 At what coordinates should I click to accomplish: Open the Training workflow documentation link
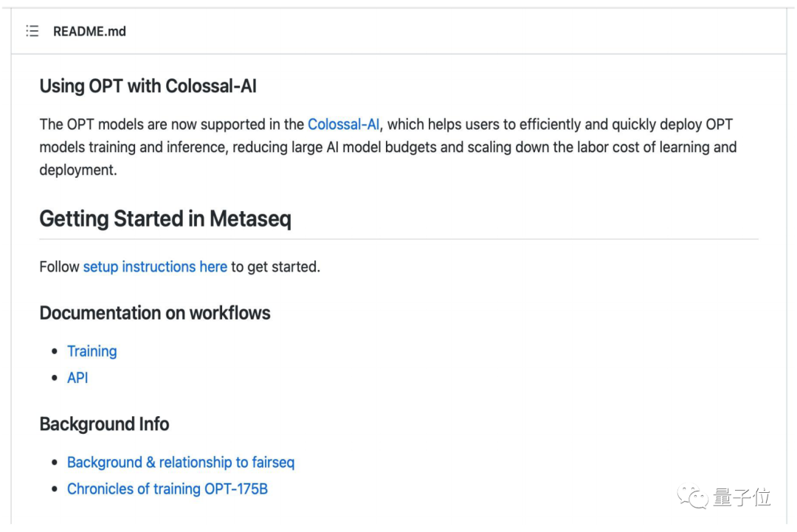[x=92, y=351]
